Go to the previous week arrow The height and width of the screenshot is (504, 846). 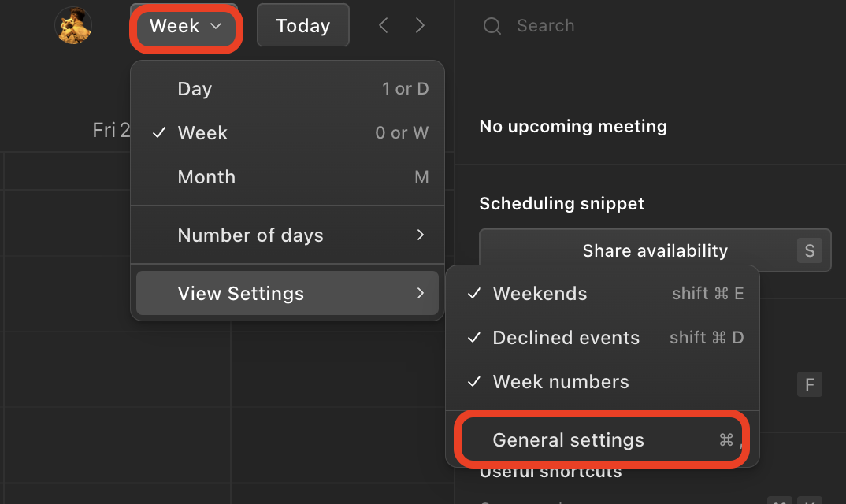tap(384, 26)
